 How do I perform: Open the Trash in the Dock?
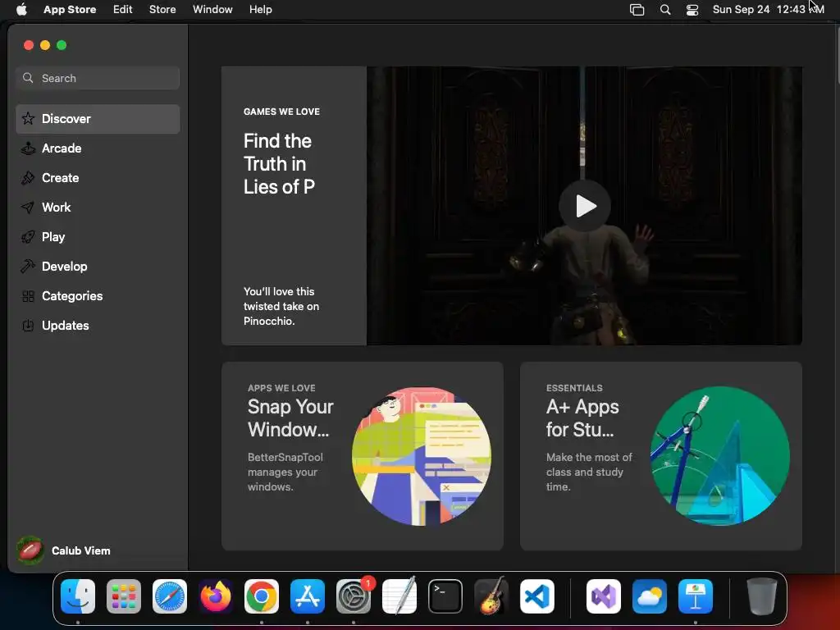[x=762, y=596]
